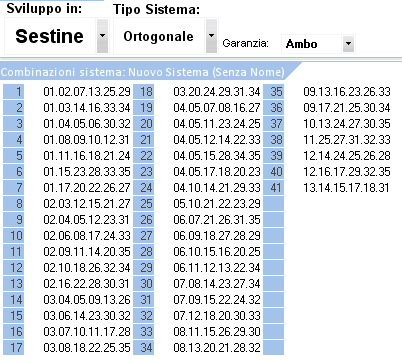Click the Ambo combo box field

318,44
